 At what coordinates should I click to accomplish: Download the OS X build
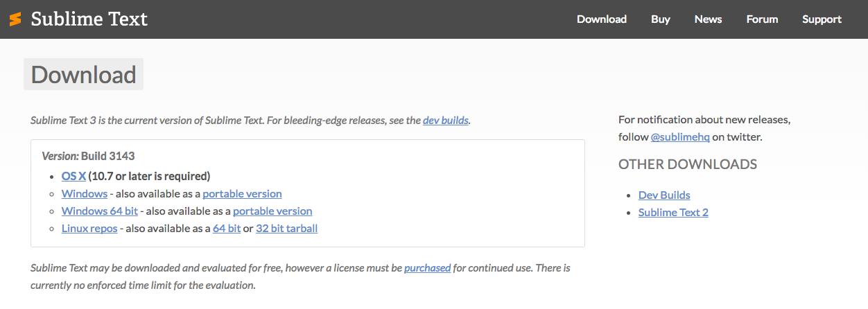[x=73, y=176]
